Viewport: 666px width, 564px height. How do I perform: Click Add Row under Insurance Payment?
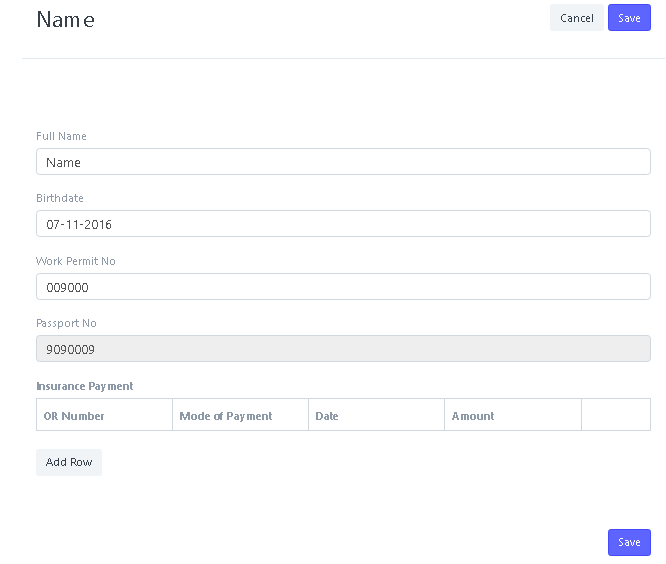[69, 462]
